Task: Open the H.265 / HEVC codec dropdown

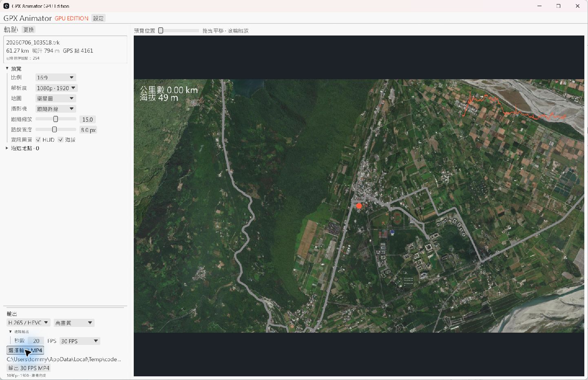Action: click(x=29, y=323)
